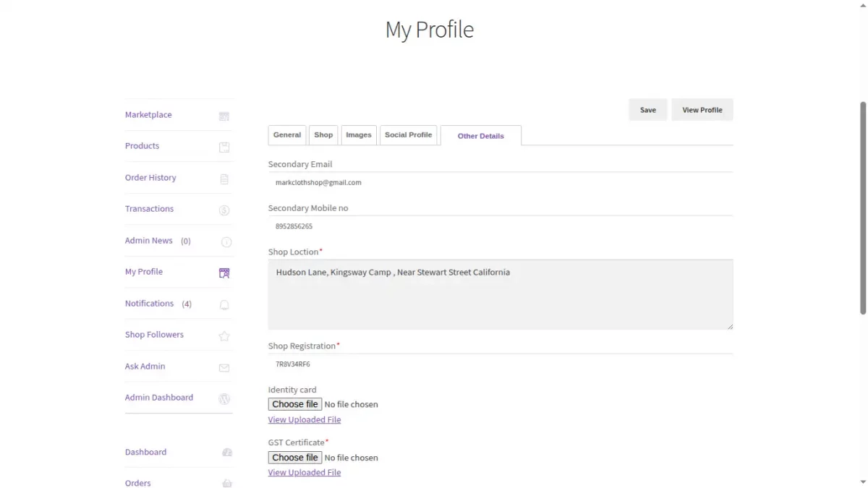Click the Notifications bell icon

[224, 304]
